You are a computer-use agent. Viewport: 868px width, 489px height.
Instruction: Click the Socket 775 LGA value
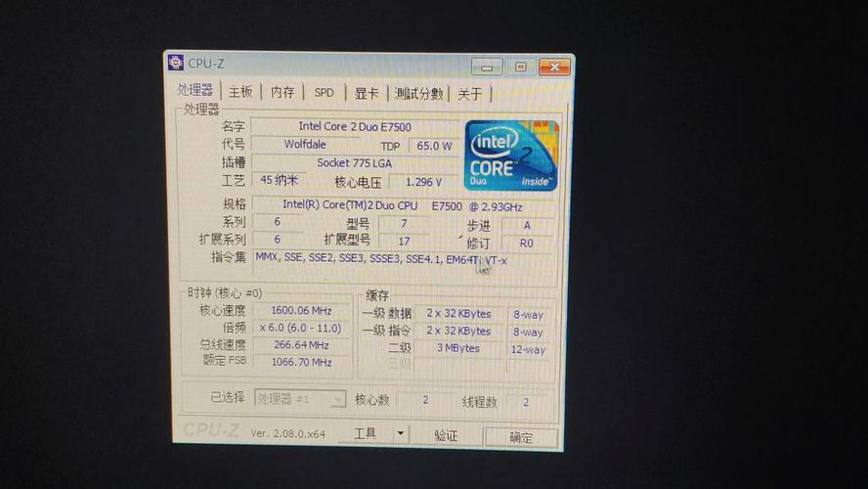tap(354, 162)
